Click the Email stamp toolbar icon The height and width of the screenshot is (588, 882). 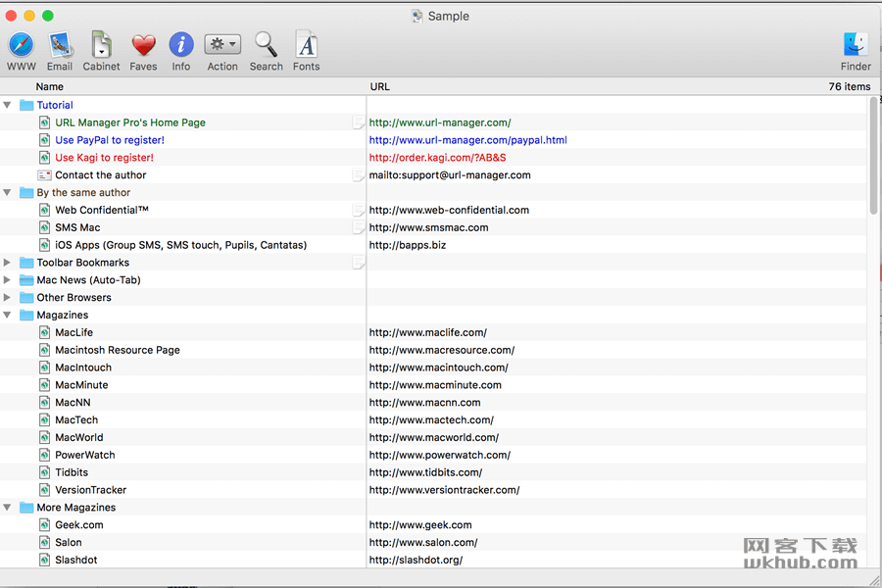pyautogui.click(x=60, y=45)
